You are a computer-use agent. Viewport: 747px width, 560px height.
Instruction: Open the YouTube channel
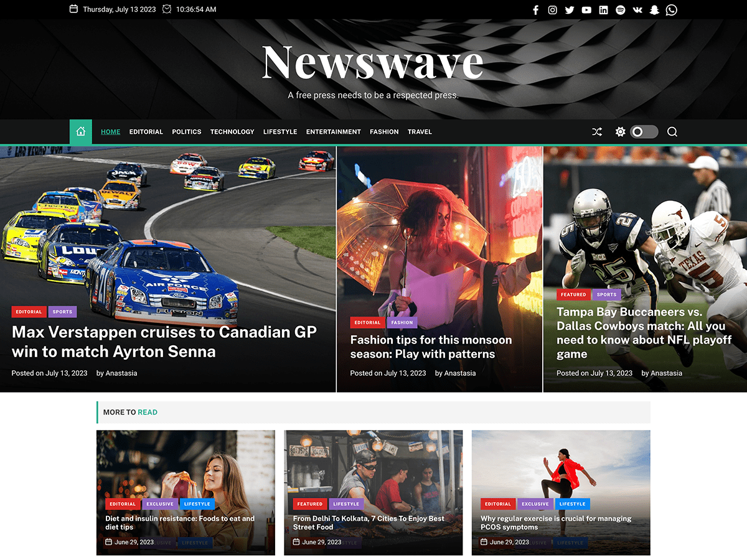[586, 9]
